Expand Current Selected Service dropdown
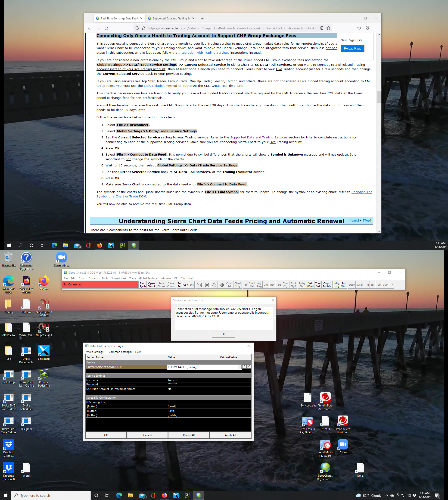 coord(240,367)
